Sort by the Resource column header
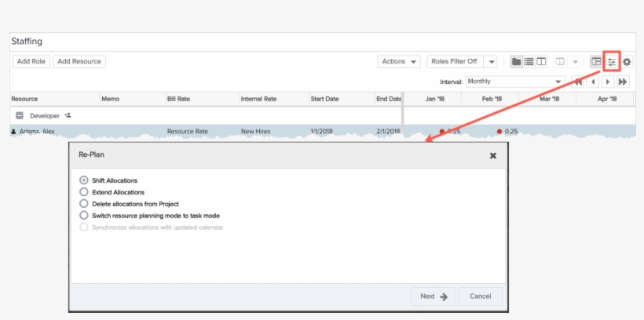 (x=55, y=99)
